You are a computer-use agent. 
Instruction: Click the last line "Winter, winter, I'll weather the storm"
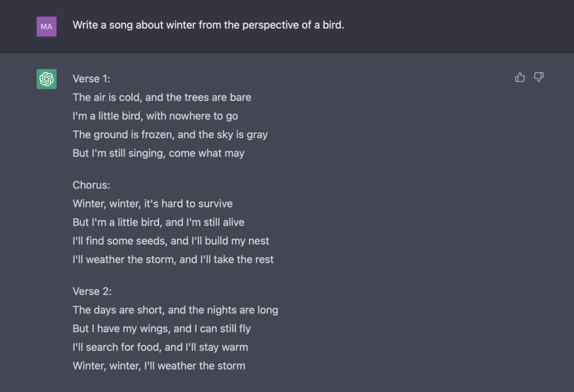point(159,366)
